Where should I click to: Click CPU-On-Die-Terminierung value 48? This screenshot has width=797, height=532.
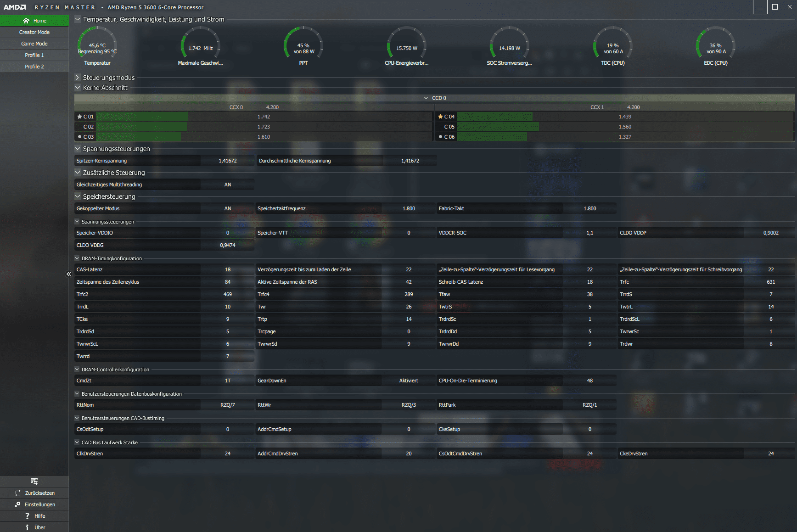tap(590, 381)
